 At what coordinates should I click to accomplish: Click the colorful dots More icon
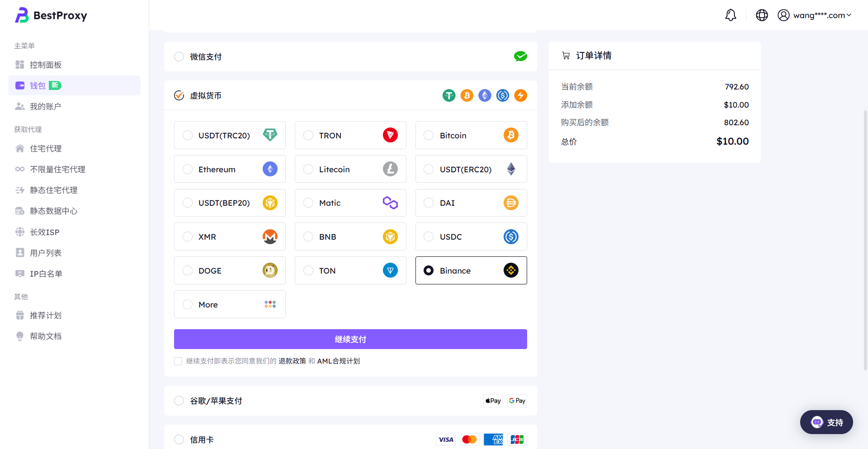[x=270, y=304]
